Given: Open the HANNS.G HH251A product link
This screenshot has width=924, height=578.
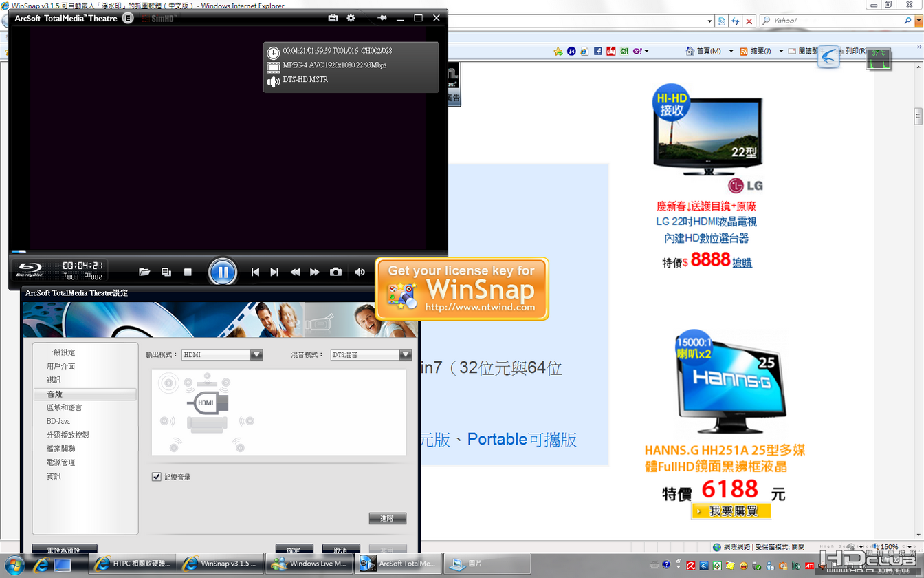Looking at the screenshot, I should pyautogui.click(x=725, y=458).
